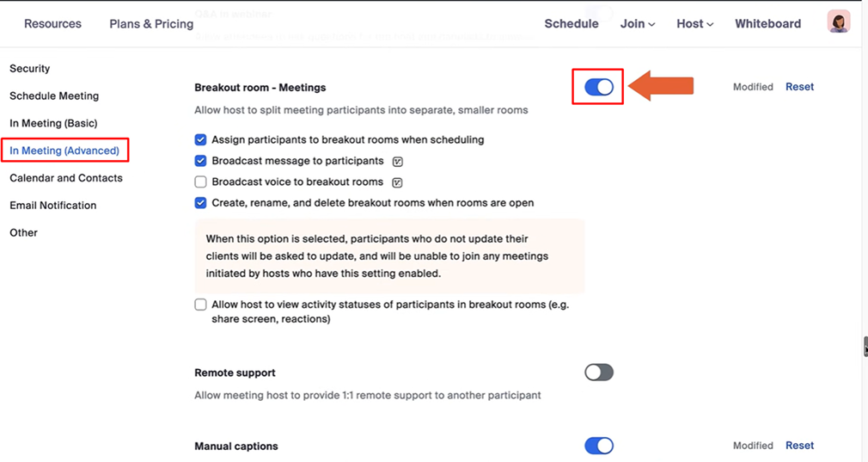Open the Security settings section

coord(30,69)
